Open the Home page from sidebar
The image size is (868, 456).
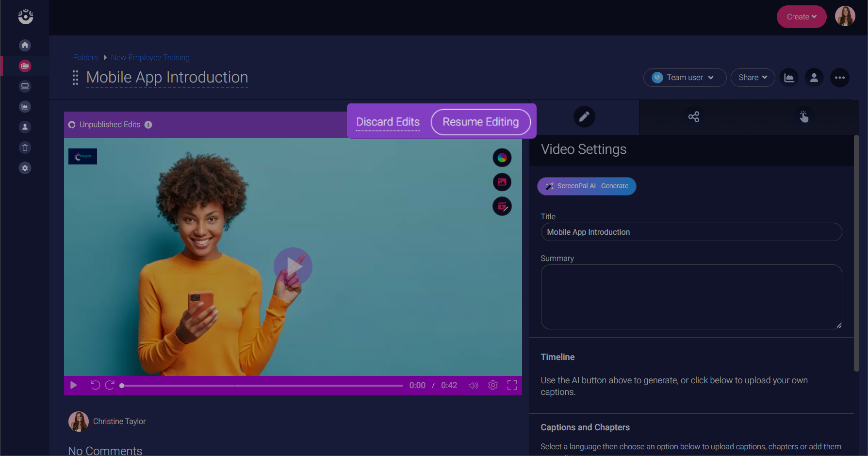click(25, 45)
